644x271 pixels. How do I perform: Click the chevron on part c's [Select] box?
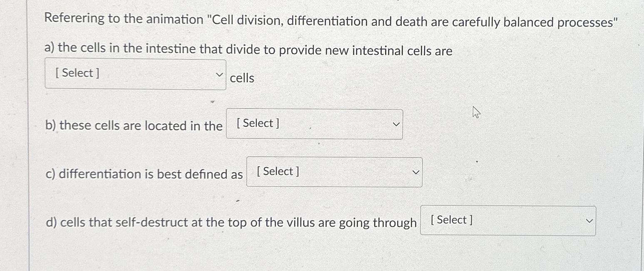pos(415,172)
